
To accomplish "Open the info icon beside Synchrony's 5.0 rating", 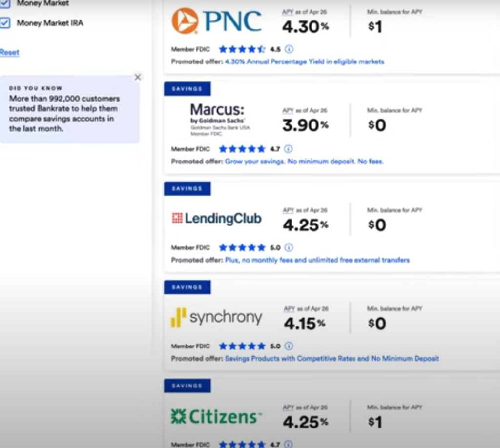I will pos(289,346).
